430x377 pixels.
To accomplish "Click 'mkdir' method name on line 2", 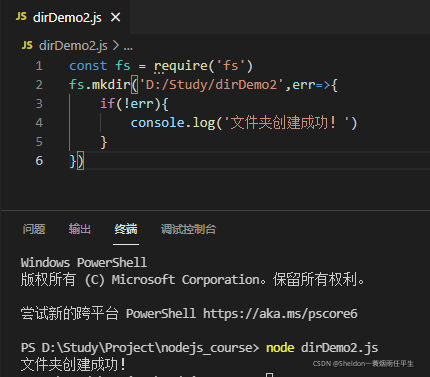I will point(111,85).
